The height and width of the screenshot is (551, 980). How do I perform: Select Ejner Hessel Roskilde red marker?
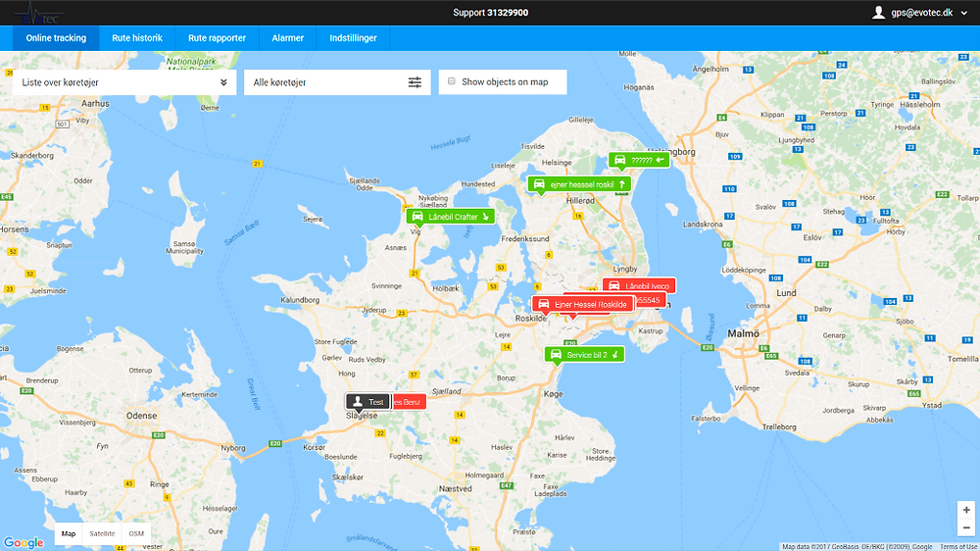(x=582, y=305)
